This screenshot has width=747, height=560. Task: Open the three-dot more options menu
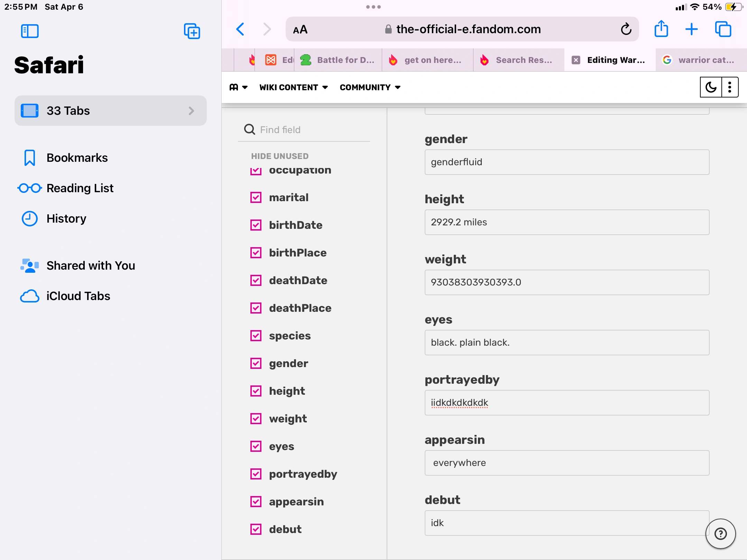730,87
